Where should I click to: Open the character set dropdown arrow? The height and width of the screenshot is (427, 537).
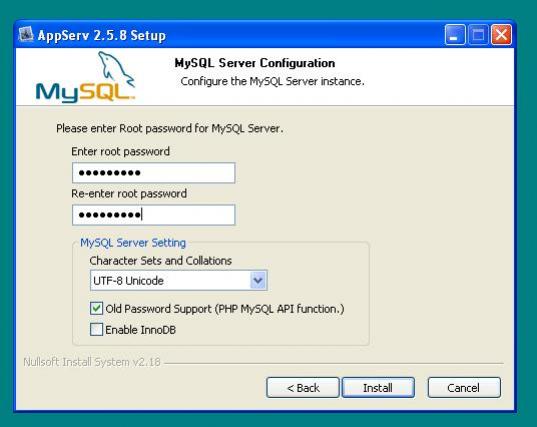[x=258, y=280]
